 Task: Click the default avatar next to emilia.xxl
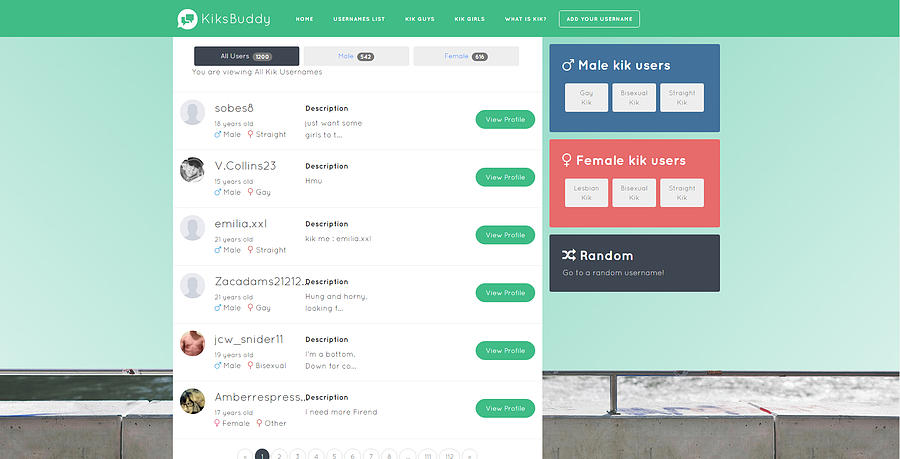point(192,228)
